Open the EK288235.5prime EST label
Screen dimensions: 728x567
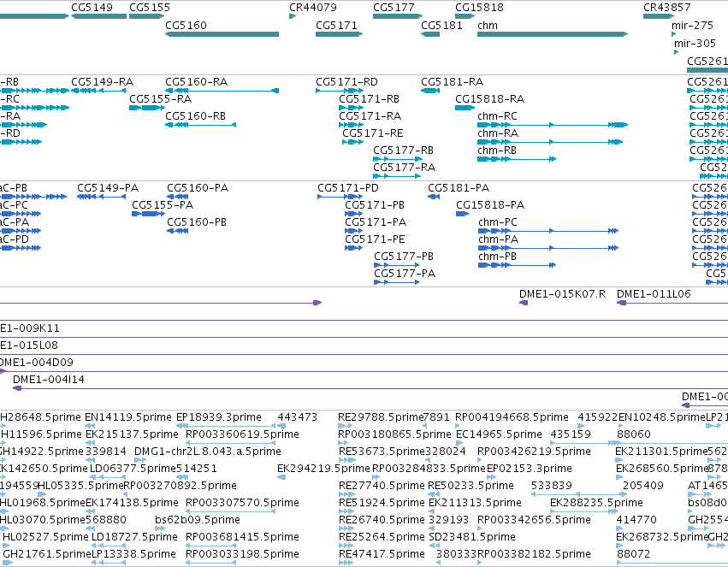point(596,503)
